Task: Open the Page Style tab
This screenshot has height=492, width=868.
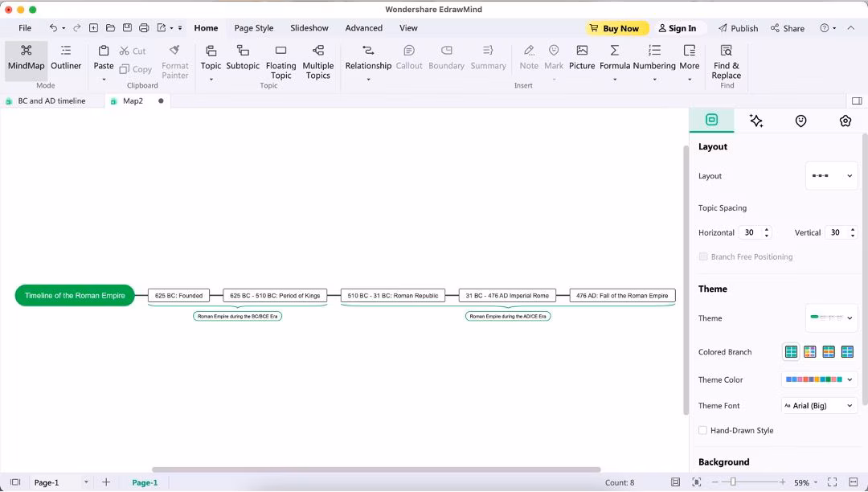Action: pos(253,28)
